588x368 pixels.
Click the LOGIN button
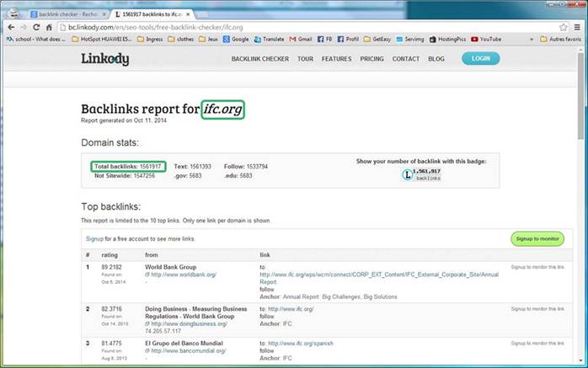point(480,59)
